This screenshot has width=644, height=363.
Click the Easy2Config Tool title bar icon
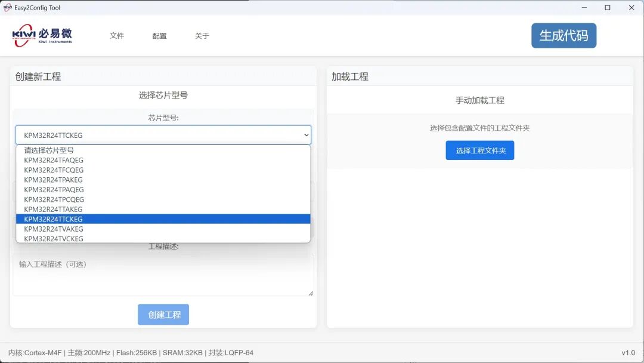click(x=7, y=7)
